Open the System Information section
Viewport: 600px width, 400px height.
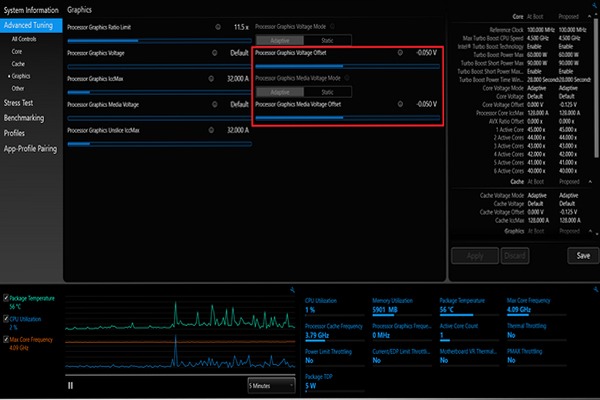point(31,10)
